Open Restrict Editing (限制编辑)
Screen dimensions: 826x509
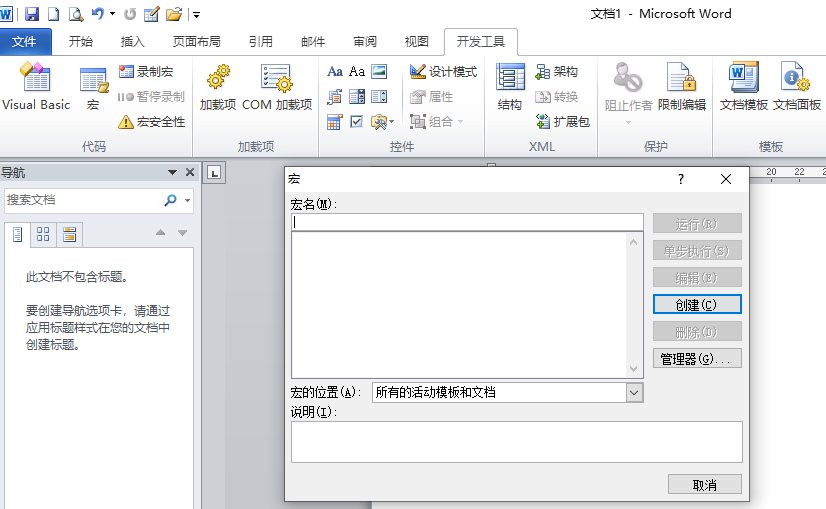(x=682, y=87)
